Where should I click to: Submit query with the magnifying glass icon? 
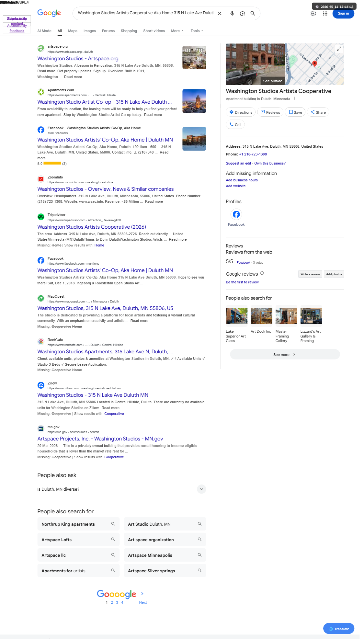tap(253, 13)
